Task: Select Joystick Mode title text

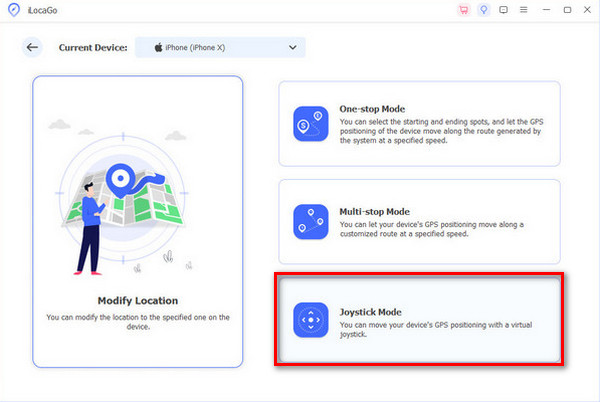Action: 372,310
